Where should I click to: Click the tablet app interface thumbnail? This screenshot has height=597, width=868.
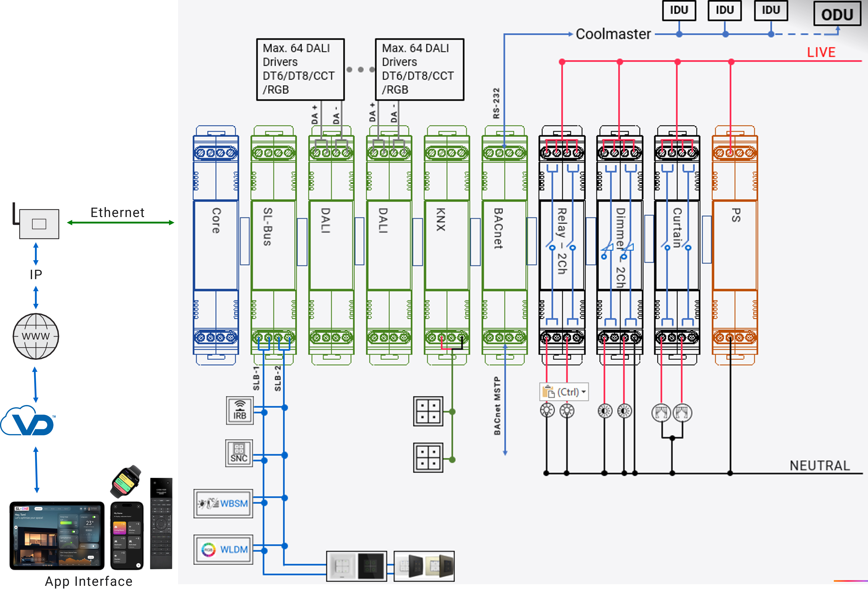(57, 536)
